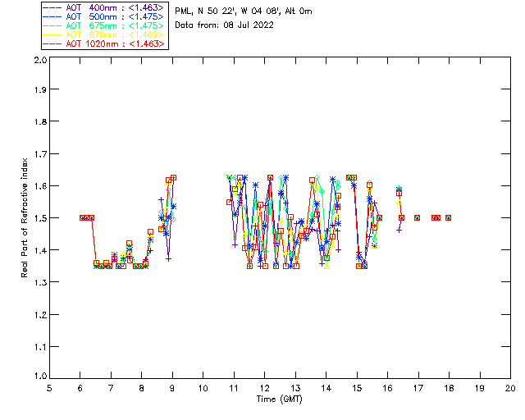525x420 pixels.
Task: Click the y-axis label 1.6
Action: (40, 186)
